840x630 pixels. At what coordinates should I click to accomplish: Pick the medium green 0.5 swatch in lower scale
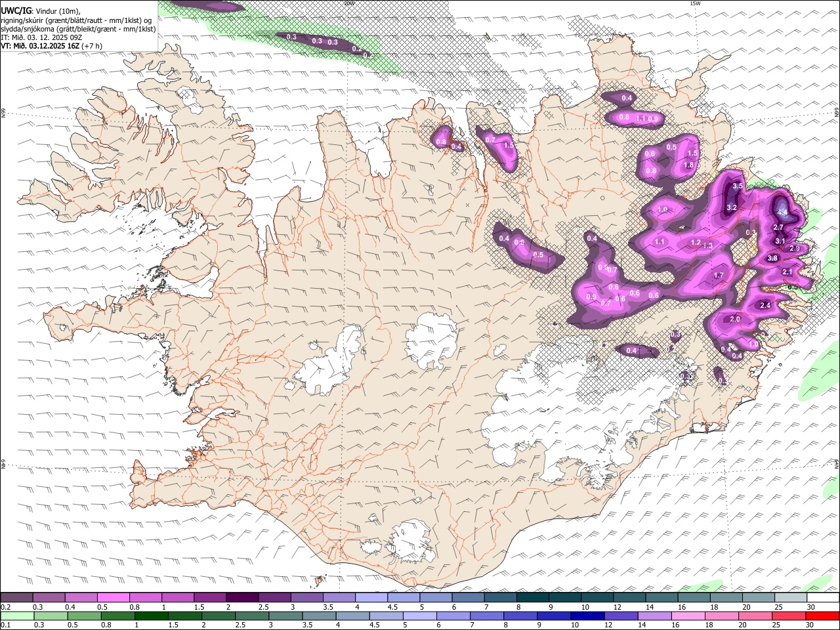coord(84,616)
